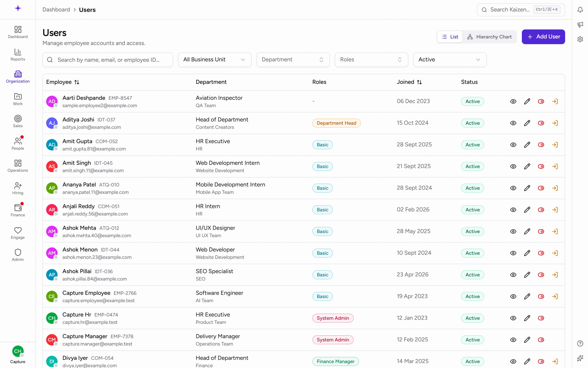Sort by Joined column
The width and height of the screenshot is (588, 368).
[x=409, y=82]
